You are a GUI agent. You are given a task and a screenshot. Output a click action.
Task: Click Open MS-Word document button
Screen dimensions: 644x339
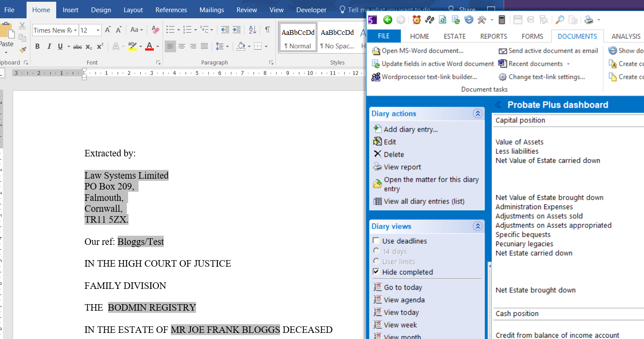tap(417, 51)
